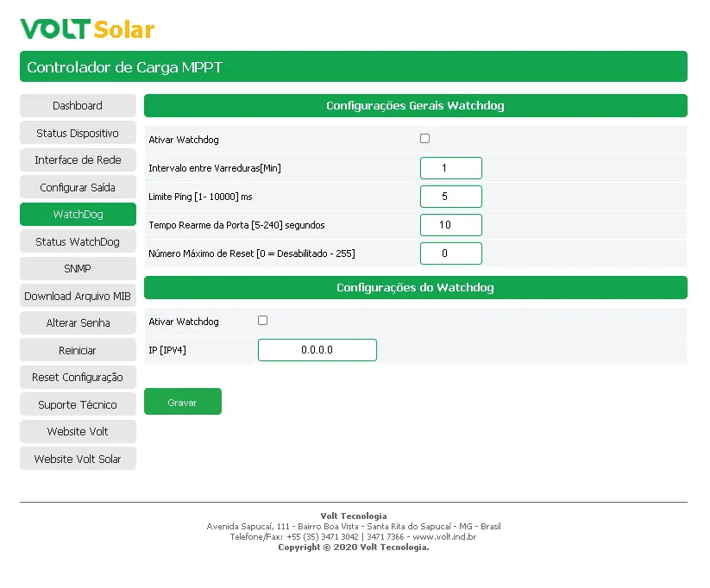Click the IP [IPV4] label
This screenshot has height=588, width=710.
[167, 350]
